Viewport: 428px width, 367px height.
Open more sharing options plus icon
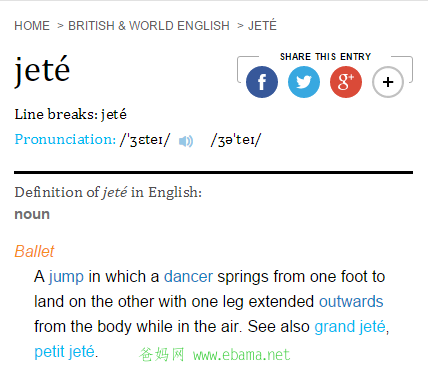pyautogui.click(x=388, y=82)
